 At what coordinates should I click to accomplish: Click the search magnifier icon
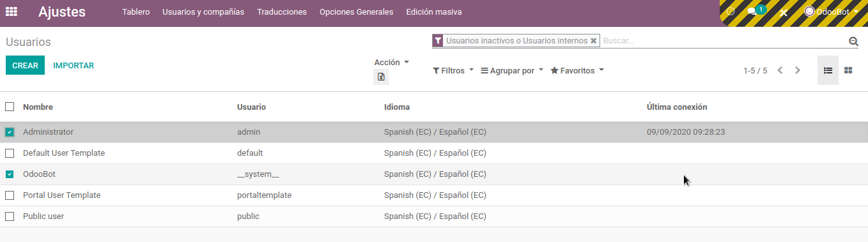click(x=853, y=41)
